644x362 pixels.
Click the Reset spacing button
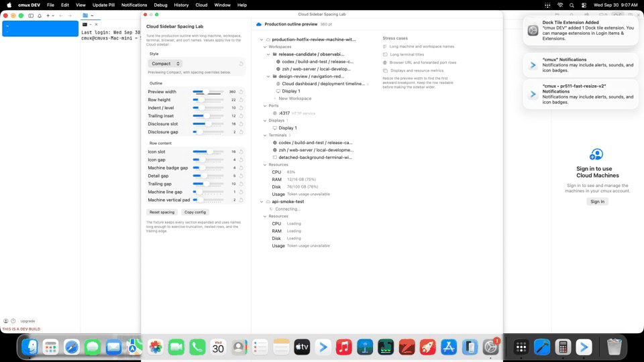coord(162,213)
